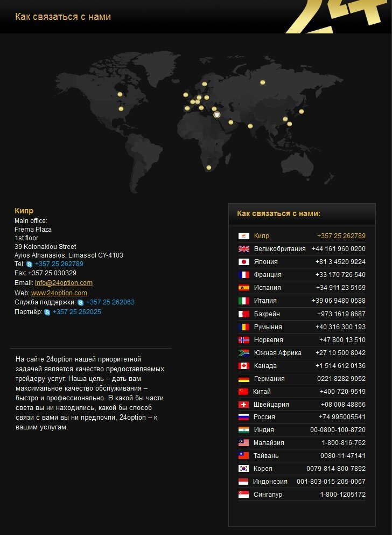
Task: Open the info@24option.com email link
Action: [64, 283]
